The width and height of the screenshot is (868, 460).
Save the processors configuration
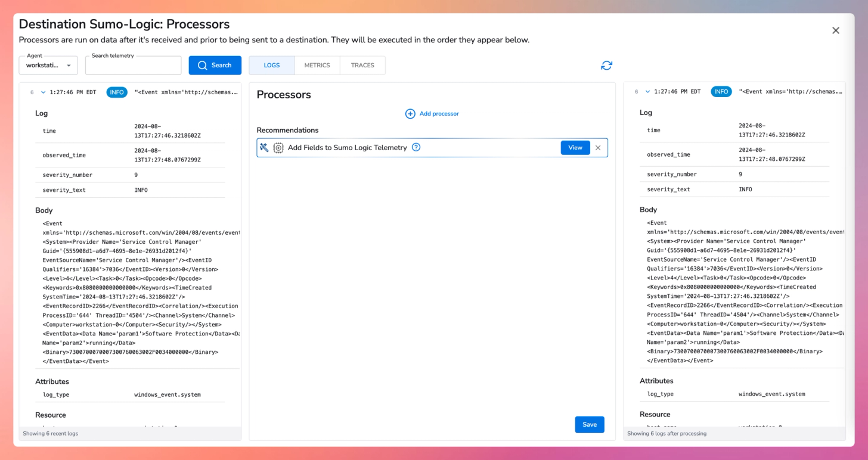click(x=590, y=424)
